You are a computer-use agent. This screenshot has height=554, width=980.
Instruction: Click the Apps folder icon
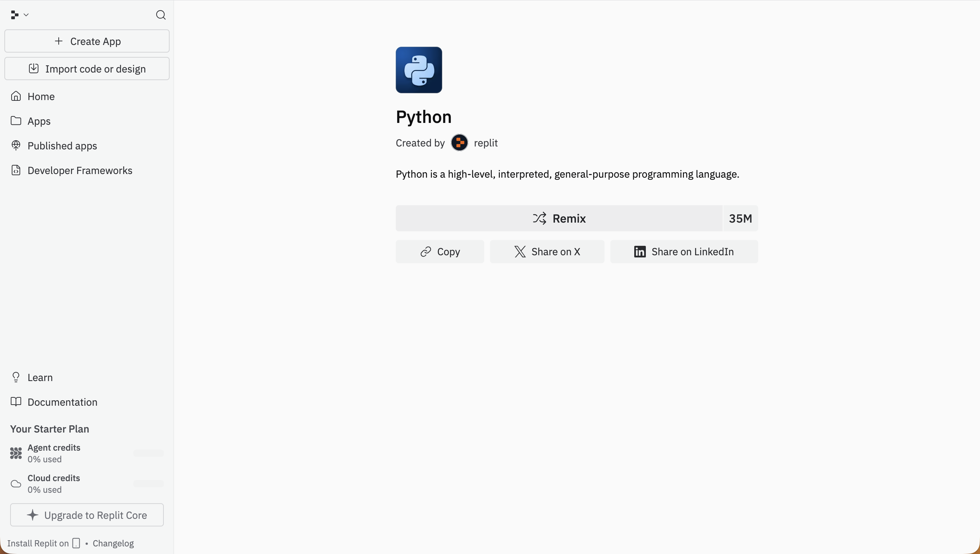[16, 121]
